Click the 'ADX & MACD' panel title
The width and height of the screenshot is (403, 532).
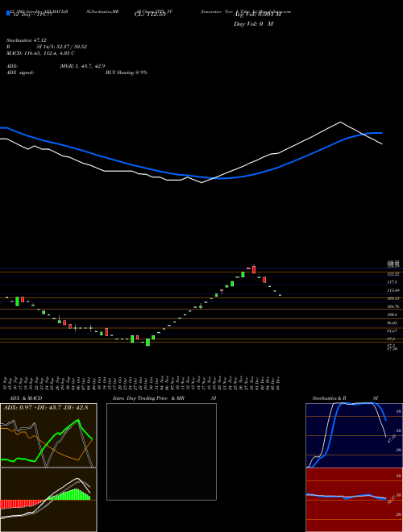tap(26, 398)
